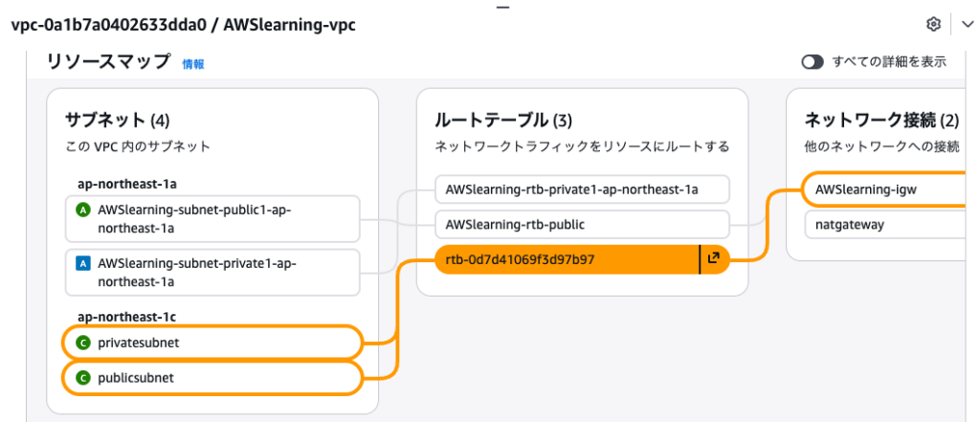
Task: Select AWSlearning-rtb-private1-ap-northeast-1a route table
Action: (x=581, y=189)
